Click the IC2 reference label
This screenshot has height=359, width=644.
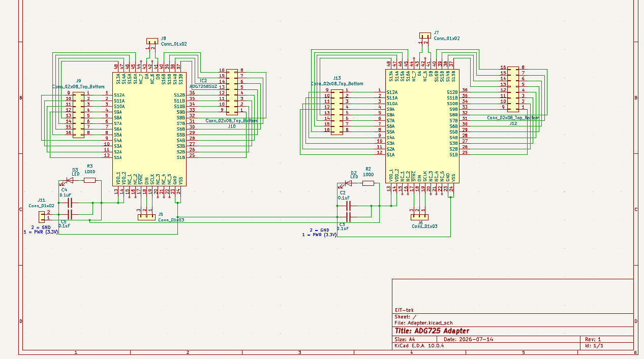(x=203, y=80)
